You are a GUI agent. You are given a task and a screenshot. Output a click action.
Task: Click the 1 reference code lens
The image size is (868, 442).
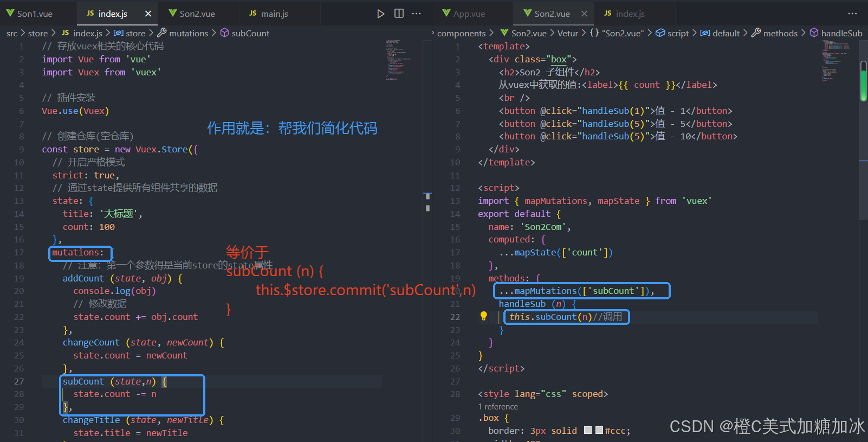(498, 406)
